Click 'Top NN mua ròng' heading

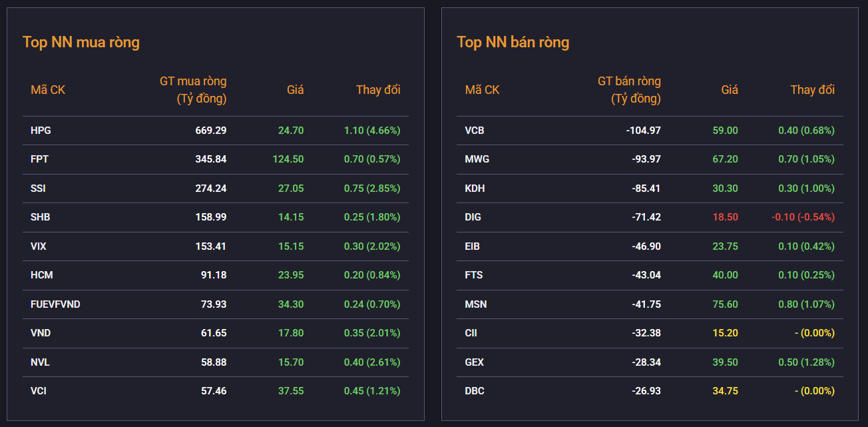[81, 43]
